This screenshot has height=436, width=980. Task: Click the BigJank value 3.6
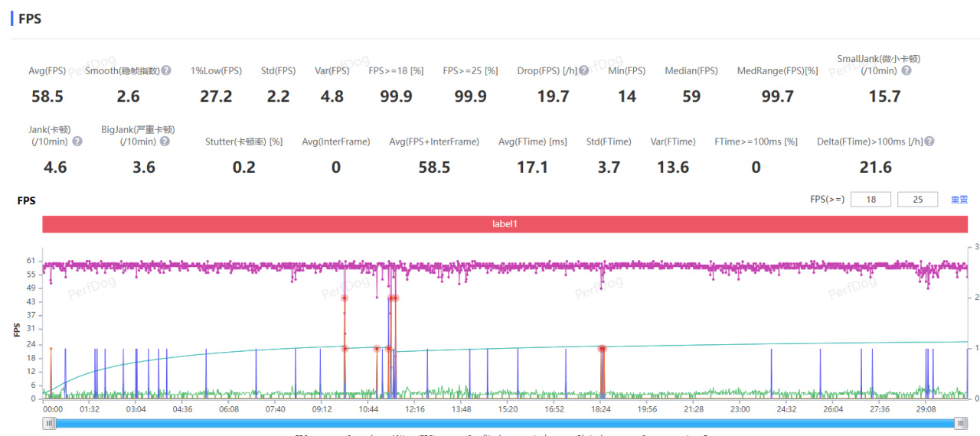pyautogui.click(x=144, y=168)
